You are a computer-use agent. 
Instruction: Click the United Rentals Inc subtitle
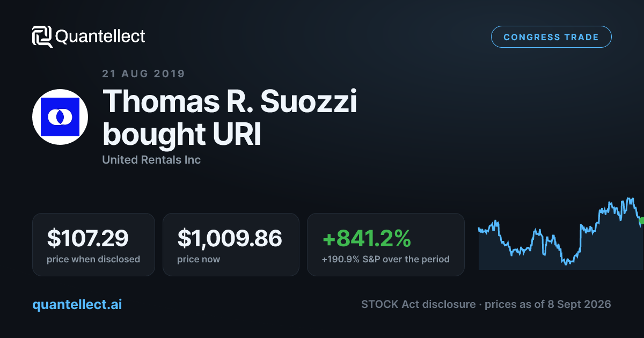[151, 160]
